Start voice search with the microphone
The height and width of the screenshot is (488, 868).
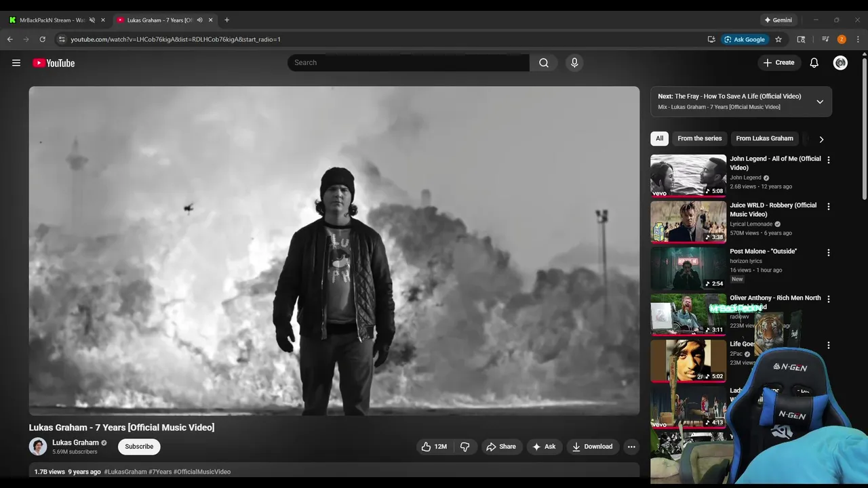click(x=574, y=63)
